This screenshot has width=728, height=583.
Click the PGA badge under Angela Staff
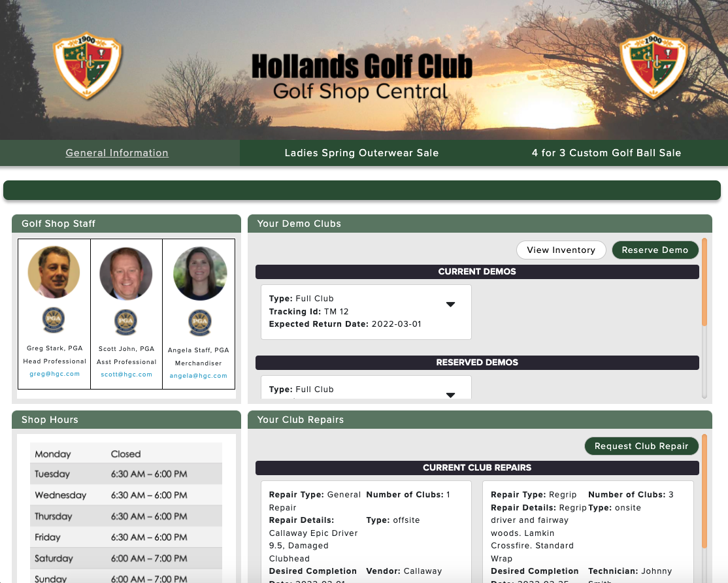coord(199,322)
